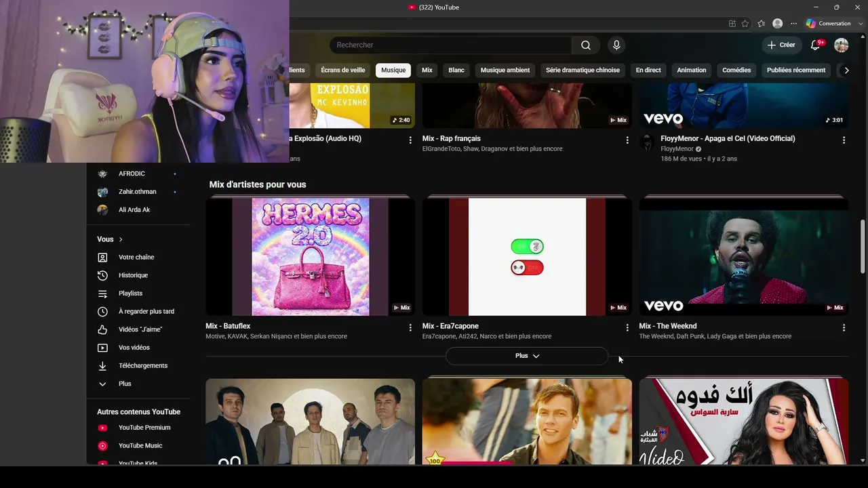Open the browser profile icon
The height and width of the screenshot is (488, 868).
[x=778, y=24]
